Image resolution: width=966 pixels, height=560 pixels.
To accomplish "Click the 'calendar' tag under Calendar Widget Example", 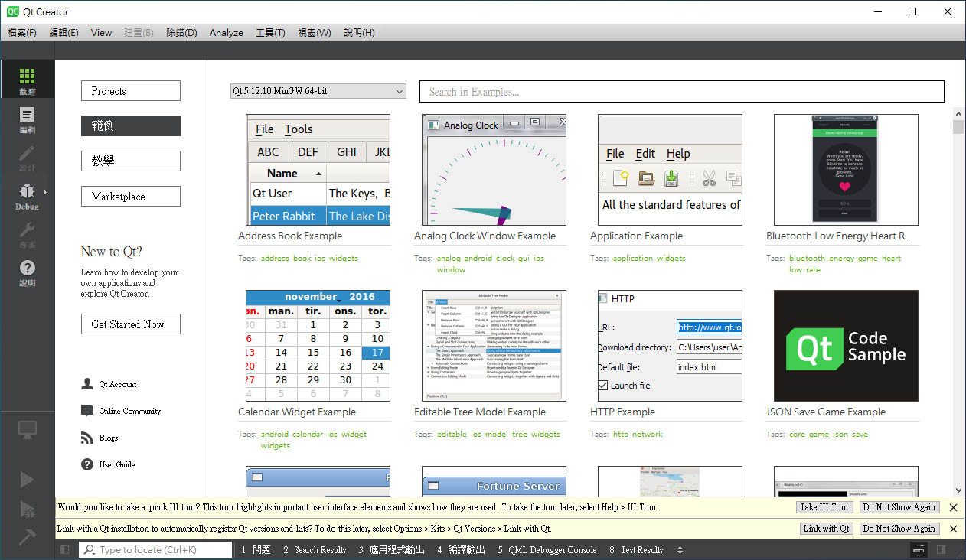I will (x=308, y=435).
